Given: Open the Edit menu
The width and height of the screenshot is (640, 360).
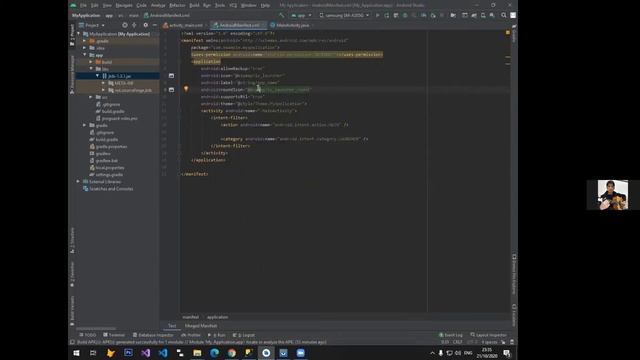Looking at the screenshot, I should (94, 5).
